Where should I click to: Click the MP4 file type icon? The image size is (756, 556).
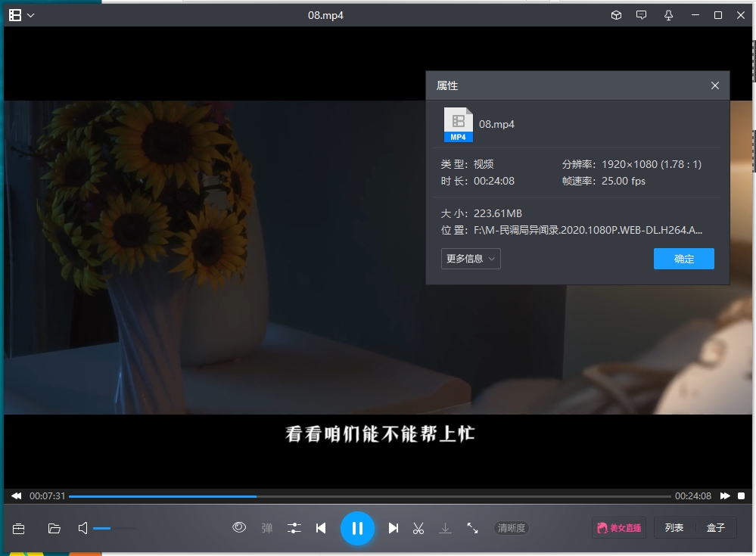[x=458, y=124]
